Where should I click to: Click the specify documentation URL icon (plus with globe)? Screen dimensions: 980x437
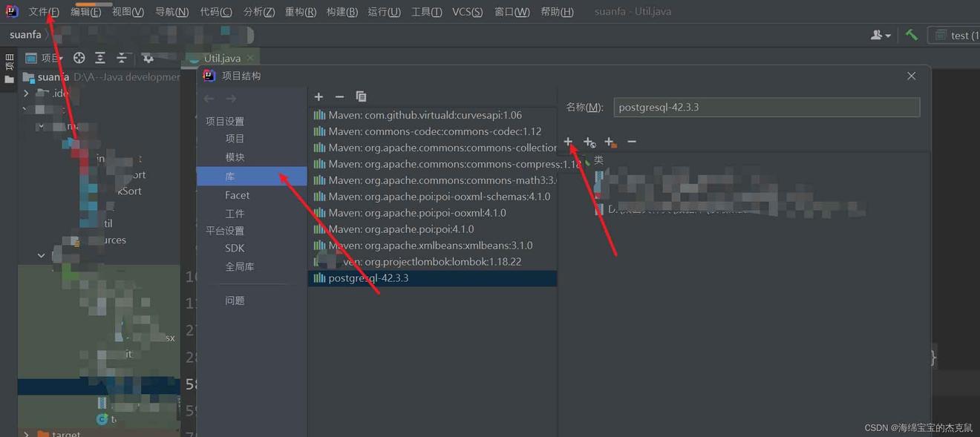point(589,142)
